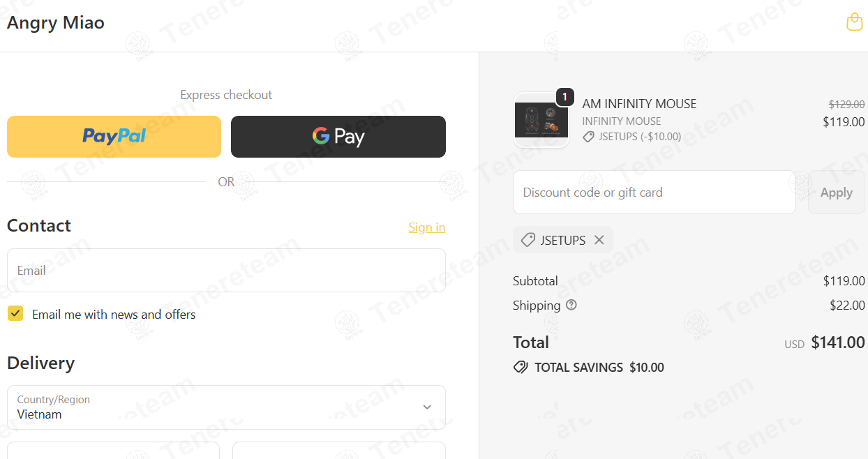
Task: Click the AM INFINITY MOUSE product name
Action: (639, 104)
